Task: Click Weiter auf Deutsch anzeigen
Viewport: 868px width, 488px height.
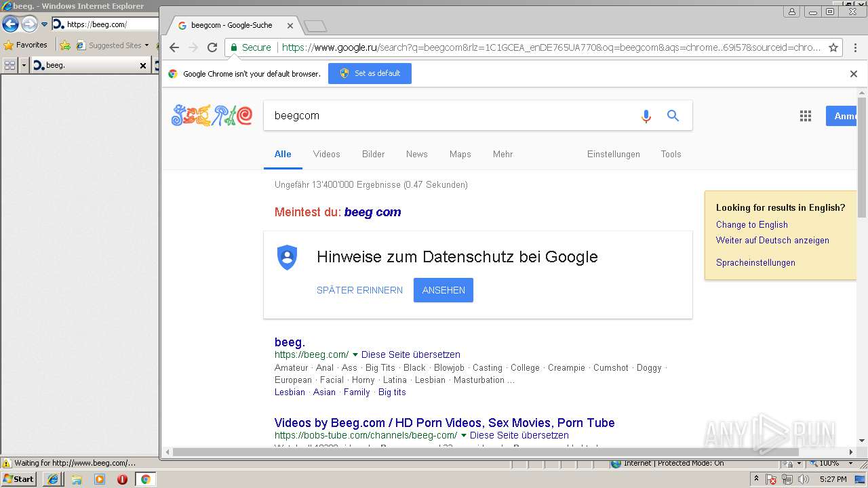Action: [772, 240]
